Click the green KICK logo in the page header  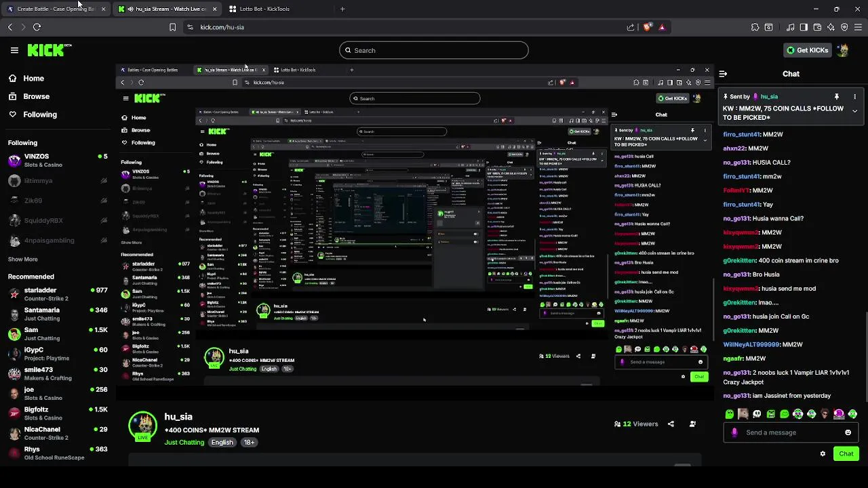pyautogui.click(x=49, y=49)
